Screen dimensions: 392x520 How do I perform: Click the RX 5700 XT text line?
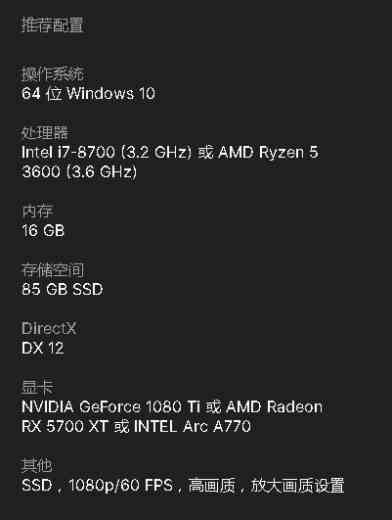pyautogui.click(x=65, y=426)
